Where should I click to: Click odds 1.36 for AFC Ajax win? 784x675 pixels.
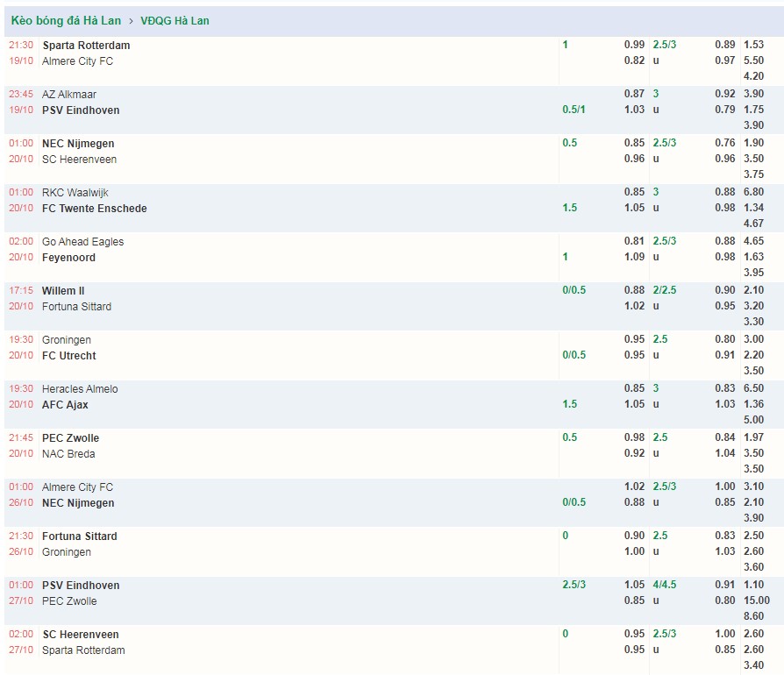click(x=753, y=404)
